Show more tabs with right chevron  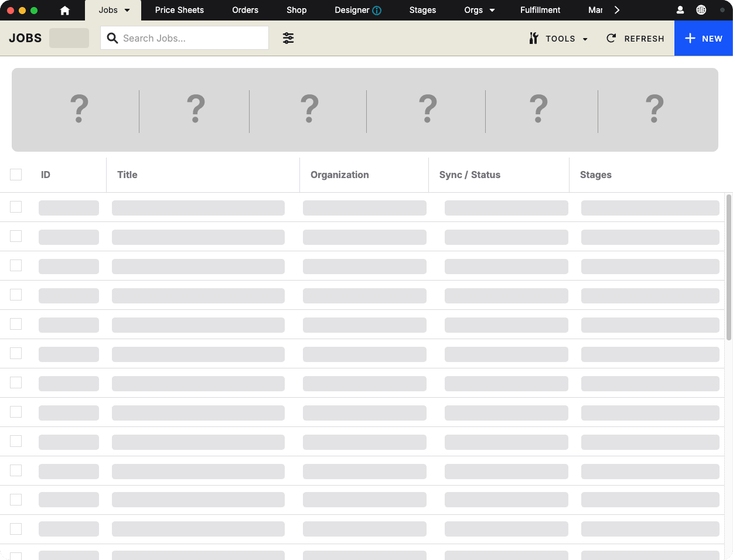click(x=617, y=10)
